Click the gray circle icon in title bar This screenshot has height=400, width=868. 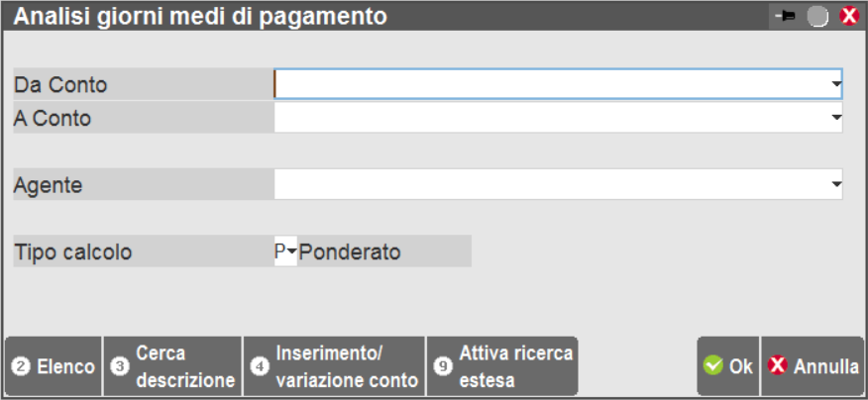[x=817, y=17]
